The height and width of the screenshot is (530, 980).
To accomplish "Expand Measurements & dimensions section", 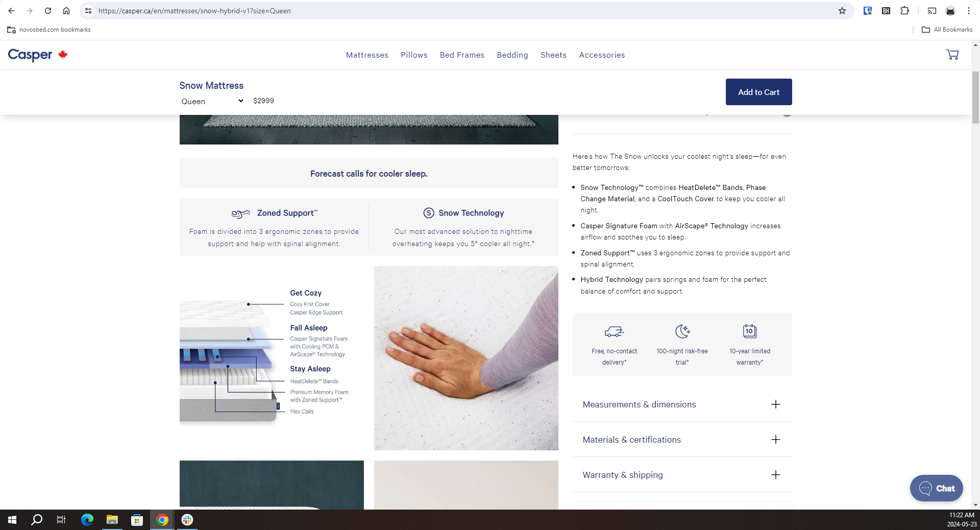I will [682, 404].
